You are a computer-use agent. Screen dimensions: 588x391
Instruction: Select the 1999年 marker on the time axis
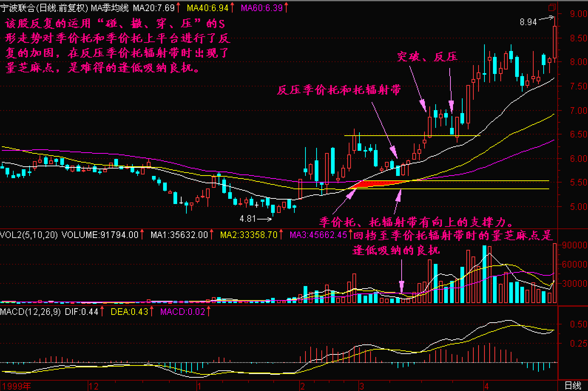[16, 386]
